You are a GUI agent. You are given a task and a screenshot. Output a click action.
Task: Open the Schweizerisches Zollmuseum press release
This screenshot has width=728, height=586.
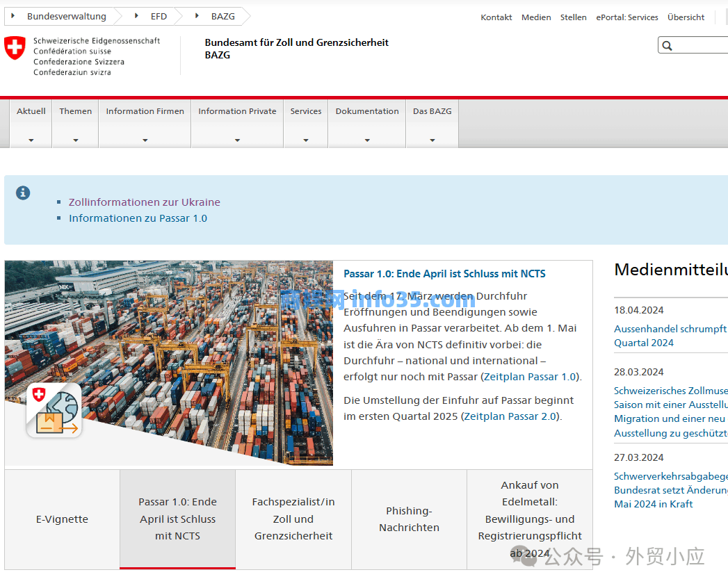click(671, 412)
